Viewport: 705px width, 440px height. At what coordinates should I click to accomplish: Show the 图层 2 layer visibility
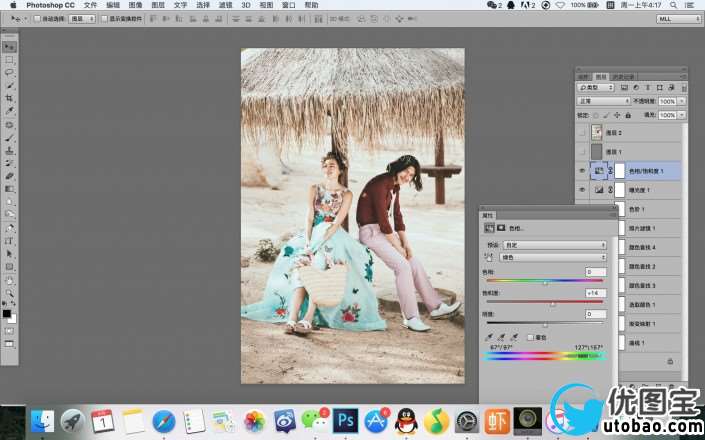[582, 133]
